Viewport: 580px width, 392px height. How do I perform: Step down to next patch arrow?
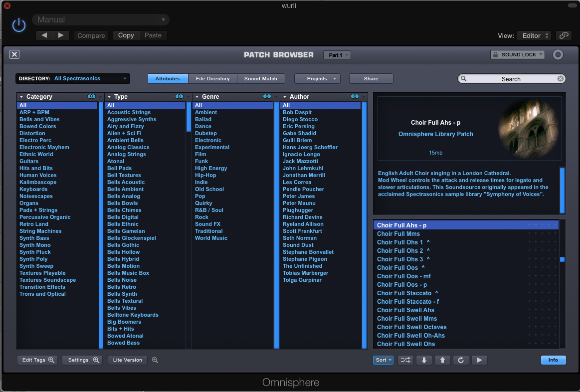[x=424, y=360]
